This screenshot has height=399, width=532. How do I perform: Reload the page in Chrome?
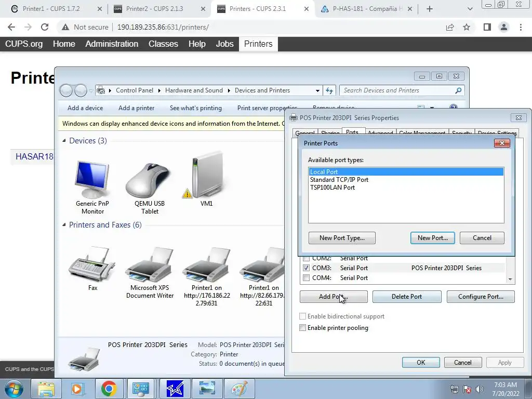[45, 27]
